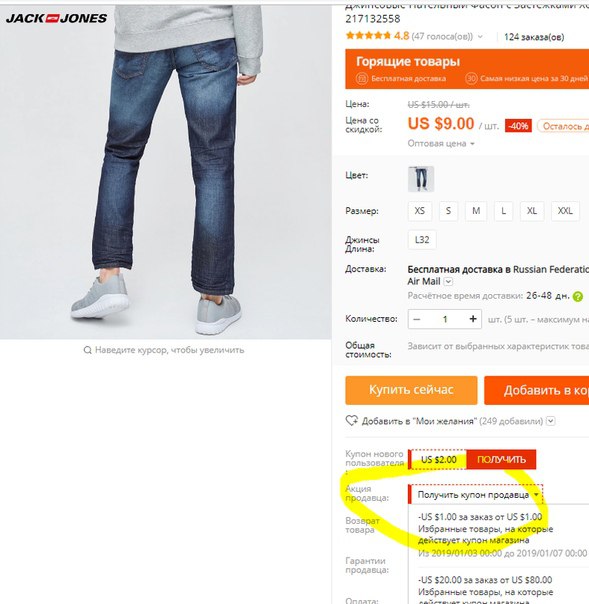This screenshot has width=589, height=604.
Task: Open the wishlist dropdown arrow after 249 добавили
Action: tap(551, 421)
